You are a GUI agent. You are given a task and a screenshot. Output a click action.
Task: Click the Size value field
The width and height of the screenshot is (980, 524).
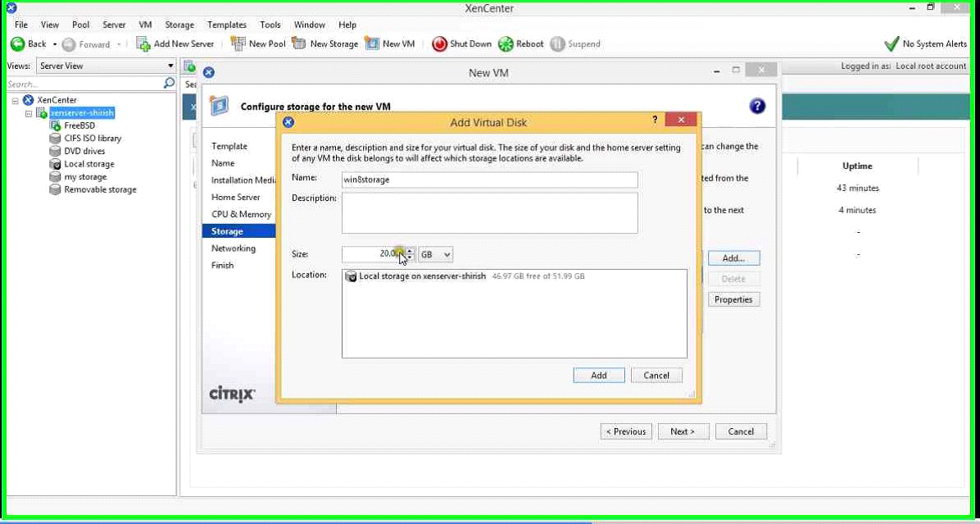click(373, 254)
